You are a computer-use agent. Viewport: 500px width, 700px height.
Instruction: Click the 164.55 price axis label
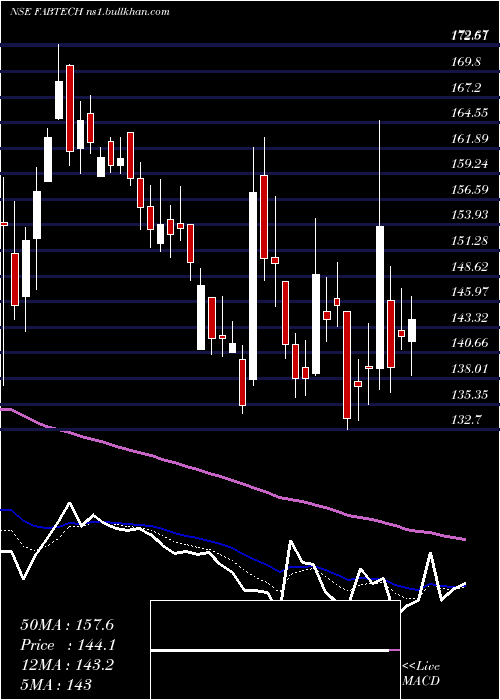[x=469, y=113]
